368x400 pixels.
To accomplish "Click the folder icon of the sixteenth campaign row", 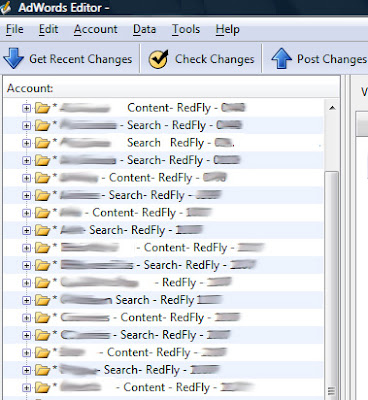I will [42, 370].
